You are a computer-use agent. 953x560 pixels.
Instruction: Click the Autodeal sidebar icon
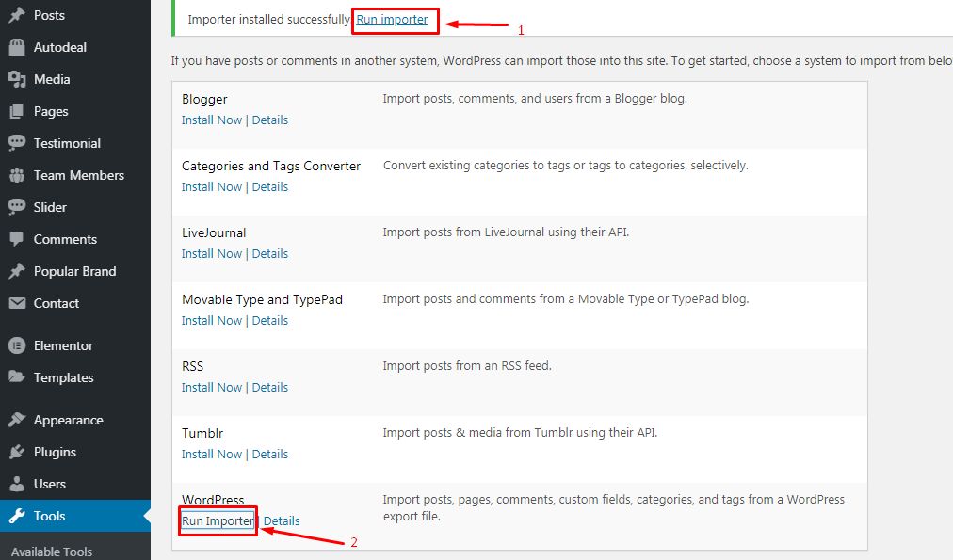tap(17, 47)
